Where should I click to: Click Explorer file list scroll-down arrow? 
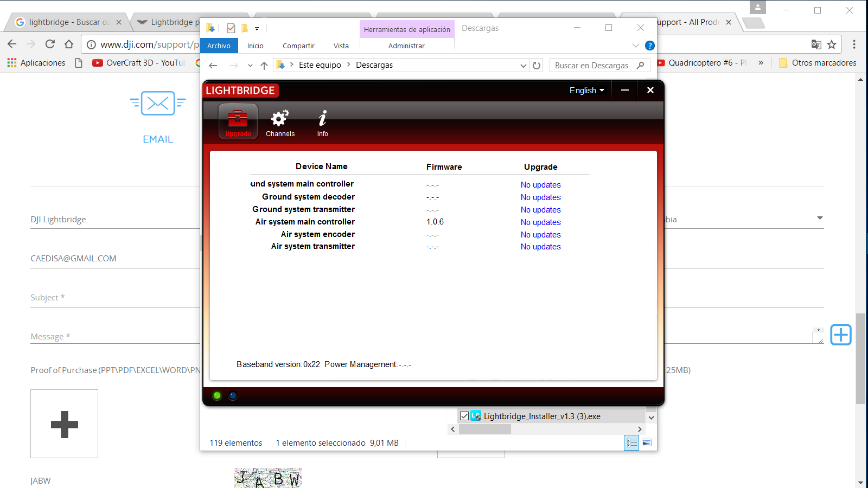[x=652, y=418]
